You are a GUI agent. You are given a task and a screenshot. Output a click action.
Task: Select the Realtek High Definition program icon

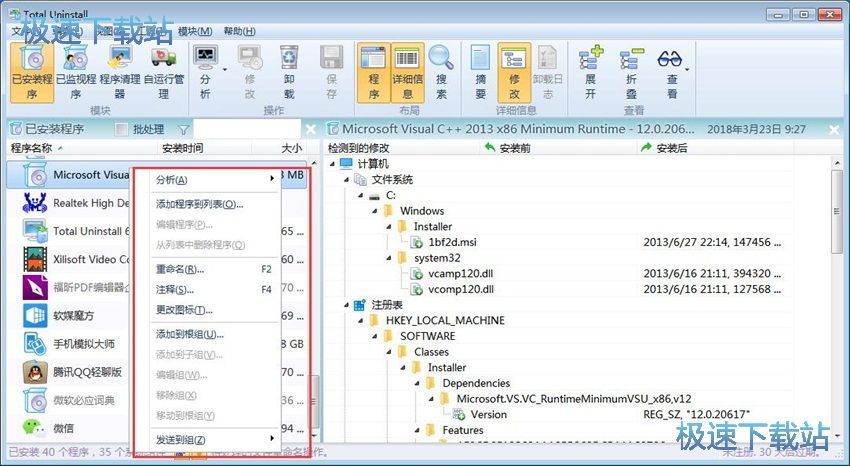point(35,203)
